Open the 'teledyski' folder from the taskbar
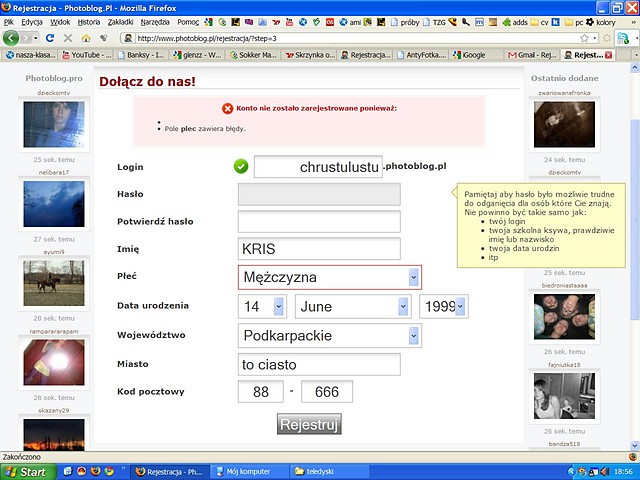640x480 pixels. 330,472
